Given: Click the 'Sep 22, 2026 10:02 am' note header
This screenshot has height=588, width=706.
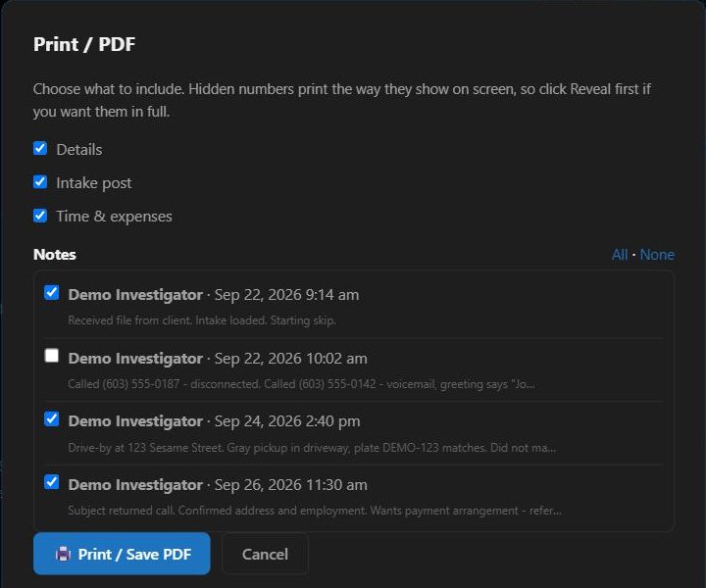Looking at the screenshot, I should [x=218, y=359].
